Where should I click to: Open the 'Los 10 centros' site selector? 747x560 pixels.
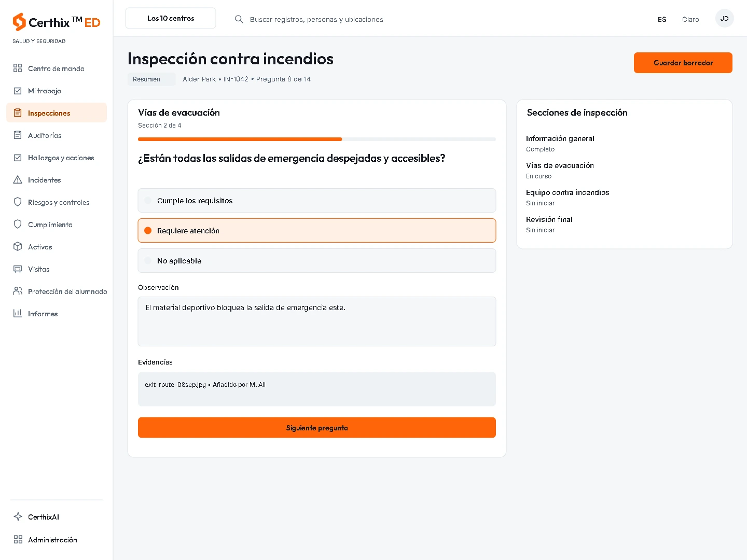point(171,18)
